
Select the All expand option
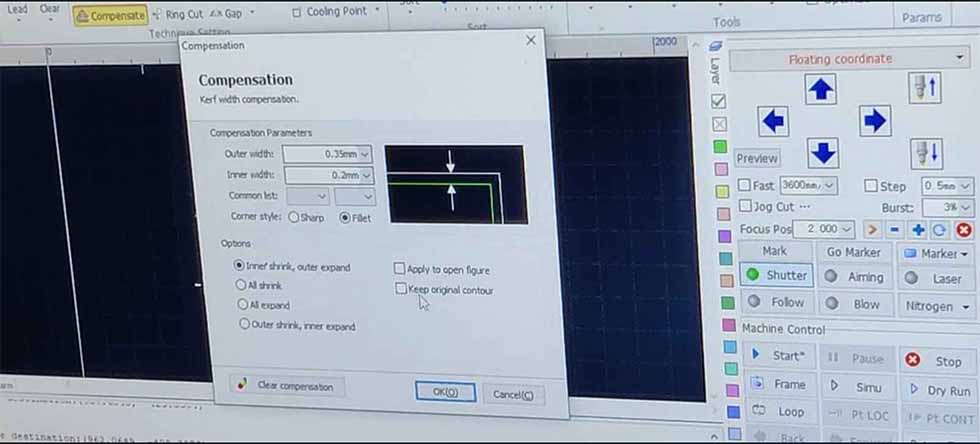(263, 305)
